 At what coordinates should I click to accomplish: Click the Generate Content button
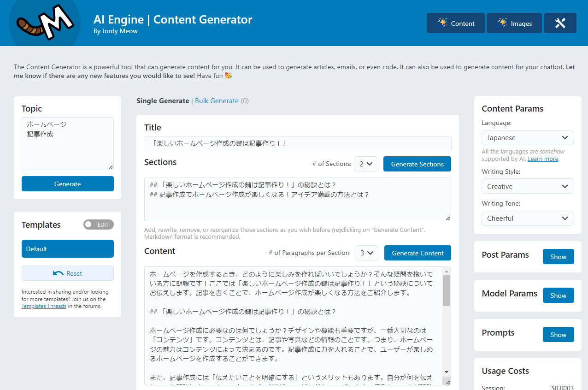(x=417, y=253)
